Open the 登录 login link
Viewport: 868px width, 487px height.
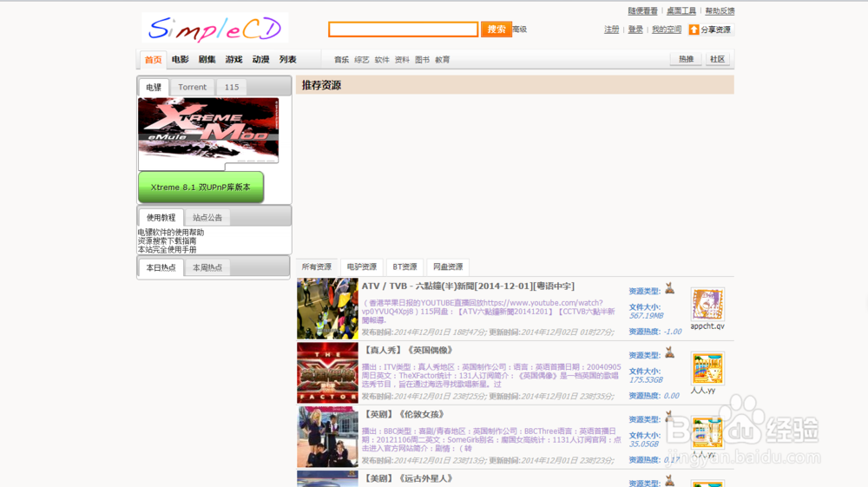(635, 30)
